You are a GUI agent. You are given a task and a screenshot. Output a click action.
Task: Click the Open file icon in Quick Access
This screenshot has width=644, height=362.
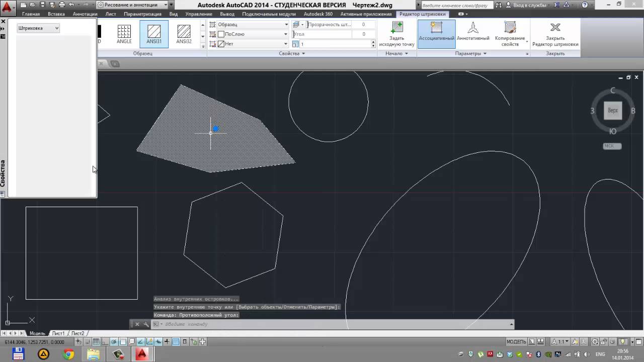coord(33,5)
